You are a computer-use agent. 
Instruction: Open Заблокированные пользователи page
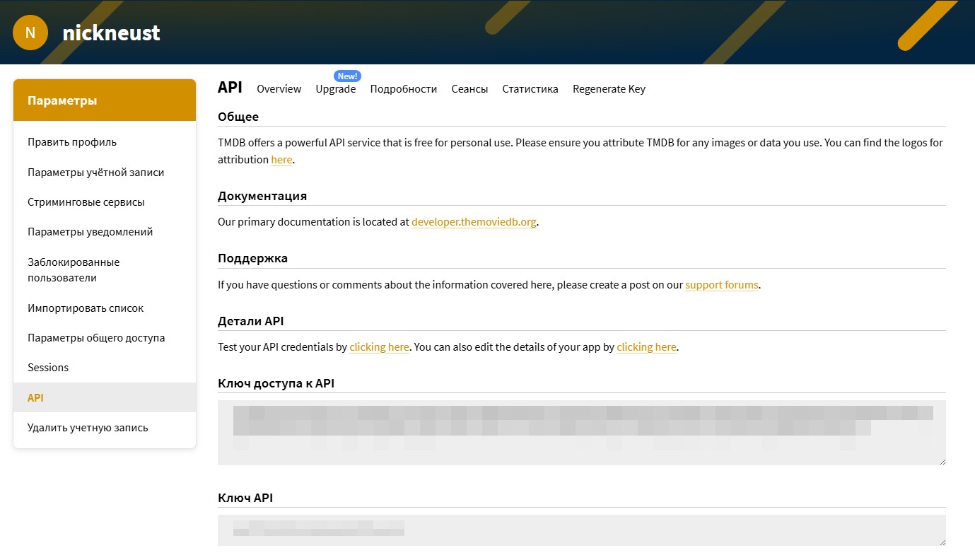pyautogui.click(x=74, y=270)
